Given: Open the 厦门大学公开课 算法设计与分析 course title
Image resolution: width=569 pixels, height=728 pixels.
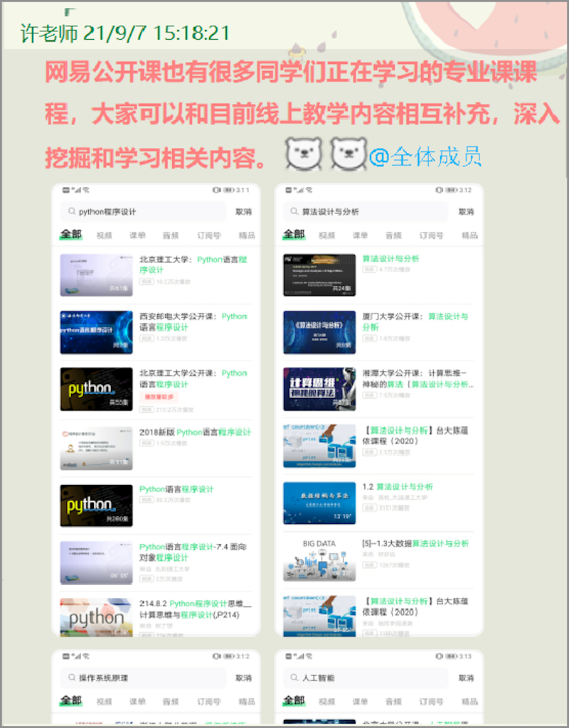Looking at the screenshot, I should (415, 321).
